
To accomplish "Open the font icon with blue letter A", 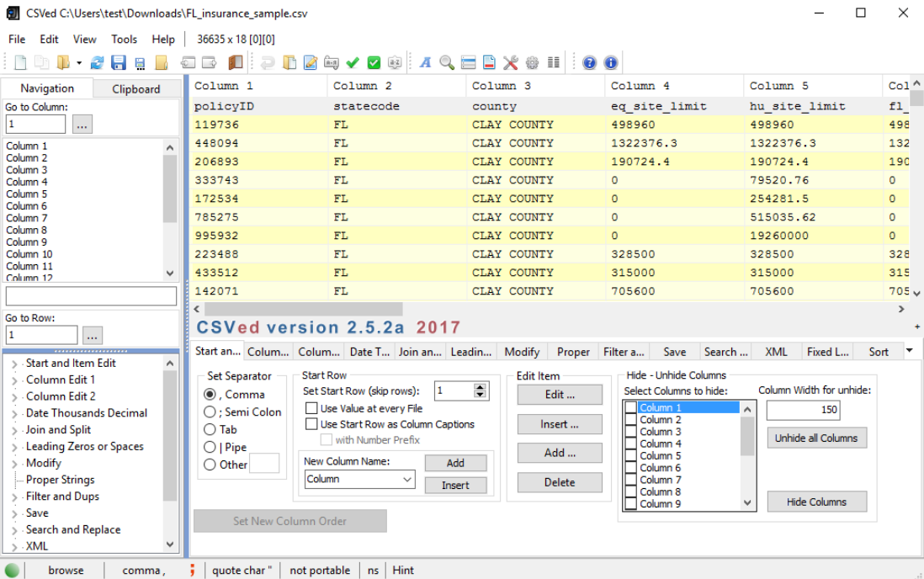I will tap(426, 63).
